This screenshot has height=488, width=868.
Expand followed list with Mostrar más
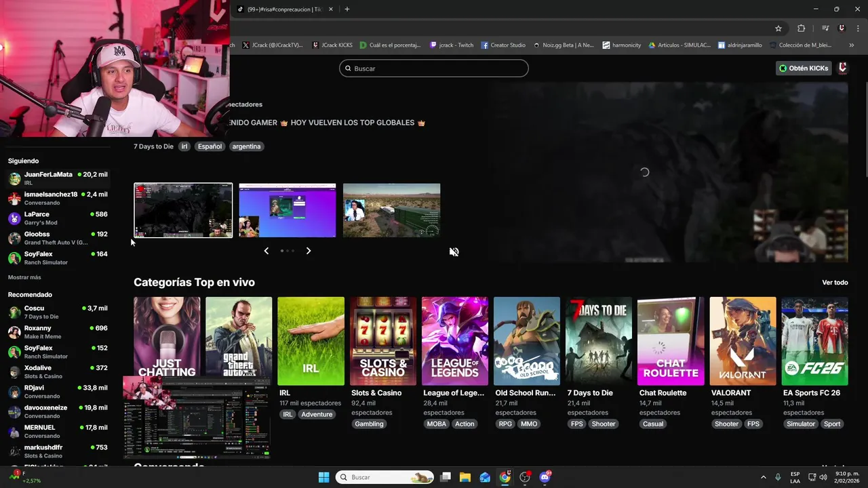[24, 278]
